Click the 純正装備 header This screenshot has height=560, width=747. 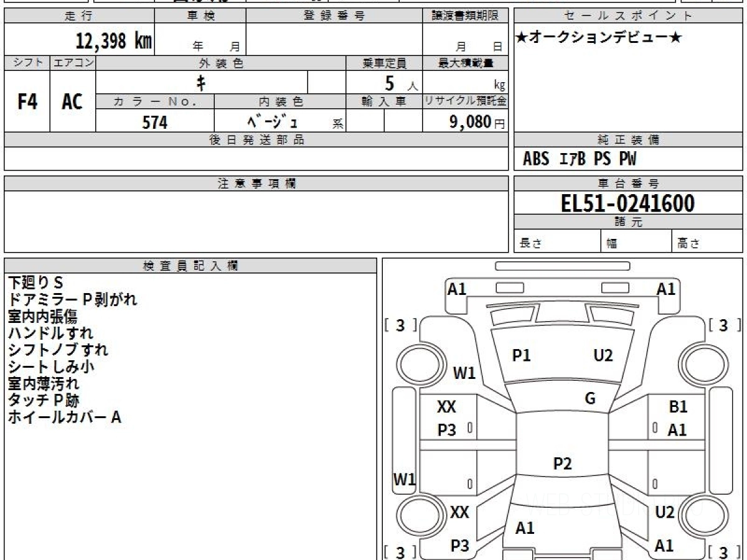pos(628,140)
